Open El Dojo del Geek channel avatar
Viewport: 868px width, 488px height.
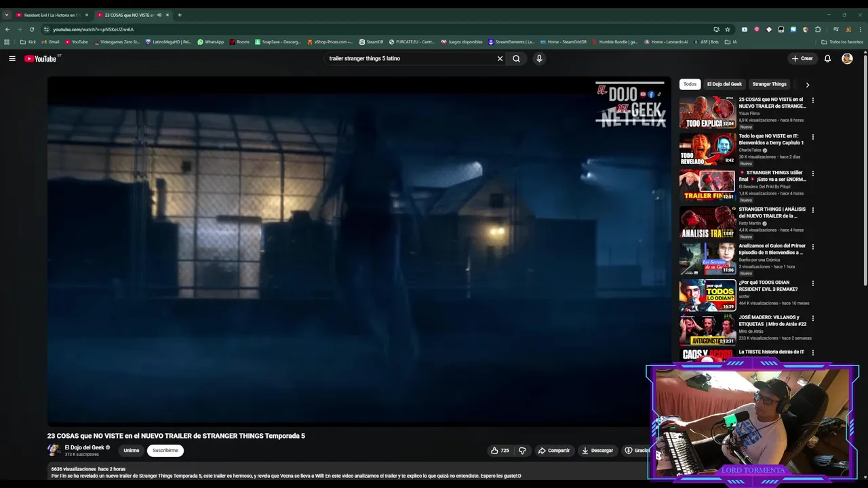pyautogui.click(x=54, y=450)
